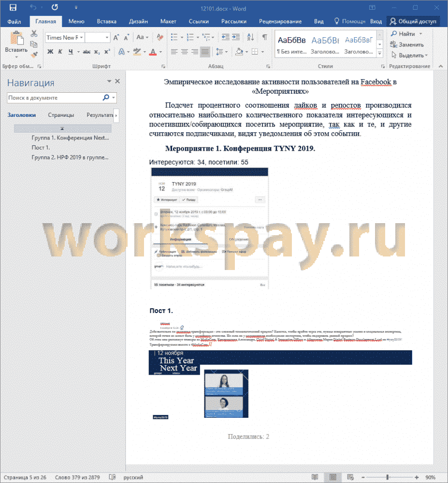Decrease the paragraph indent

click(226, 37)
